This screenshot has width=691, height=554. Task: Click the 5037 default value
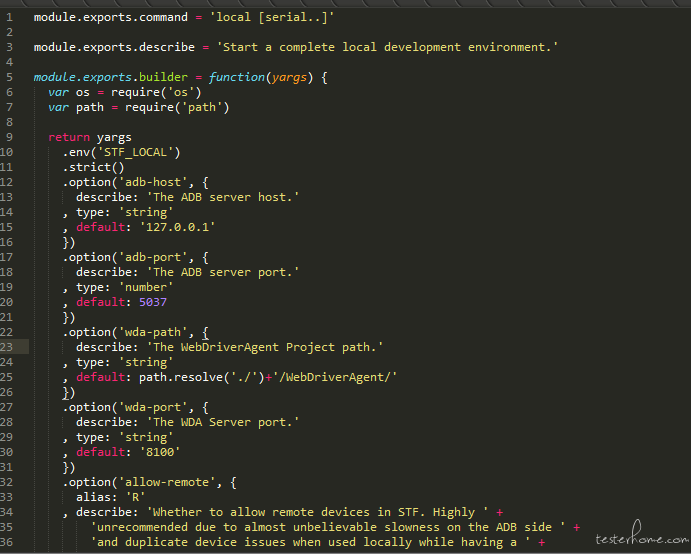153,302
